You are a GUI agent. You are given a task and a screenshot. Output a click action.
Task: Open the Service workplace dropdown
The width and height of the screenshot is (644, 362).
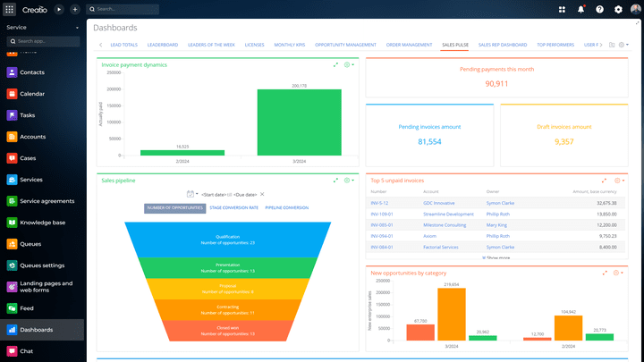pyautogui.click(x=42, y=27)
